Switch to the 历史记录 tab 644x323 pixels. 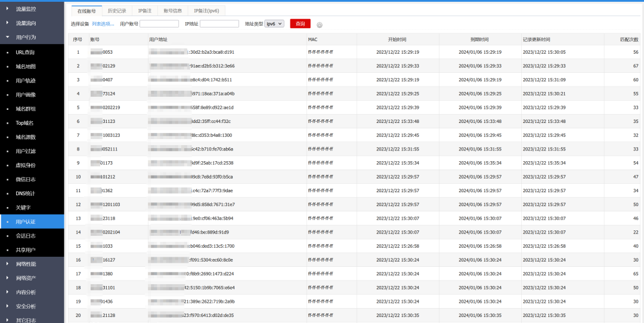[x=117, y=11]
